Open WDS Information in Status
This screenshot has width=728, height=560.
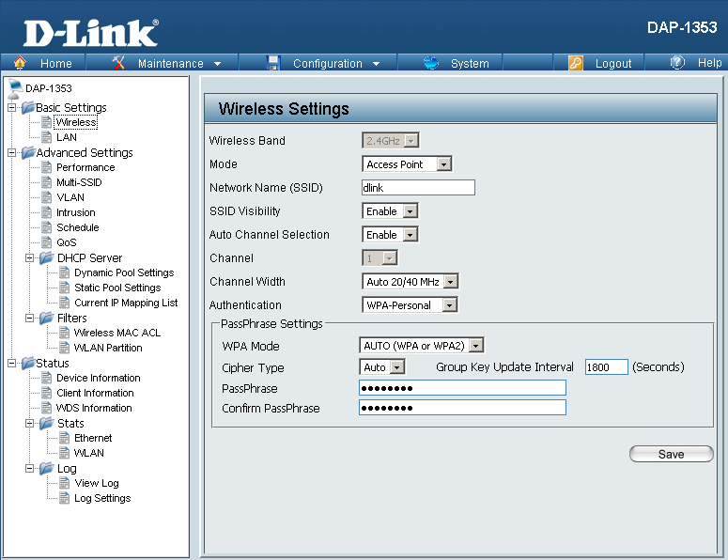coord(94,408)
